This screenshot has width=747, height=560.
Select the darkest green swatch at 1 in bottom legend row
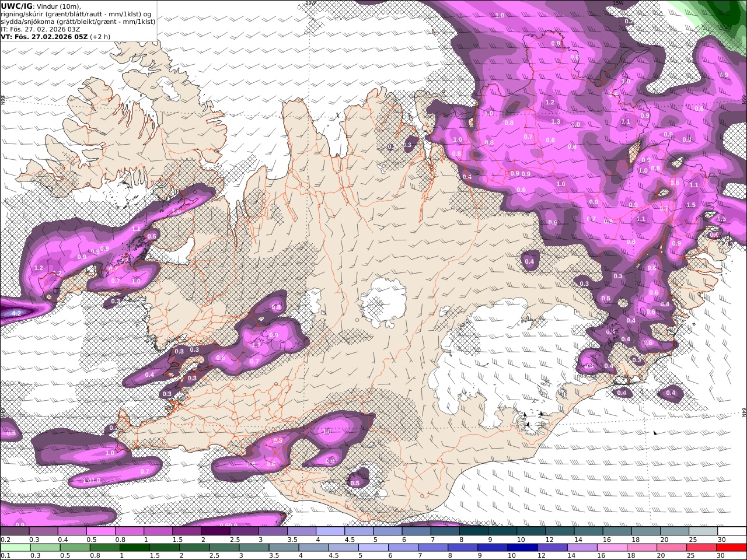(135, 548)
